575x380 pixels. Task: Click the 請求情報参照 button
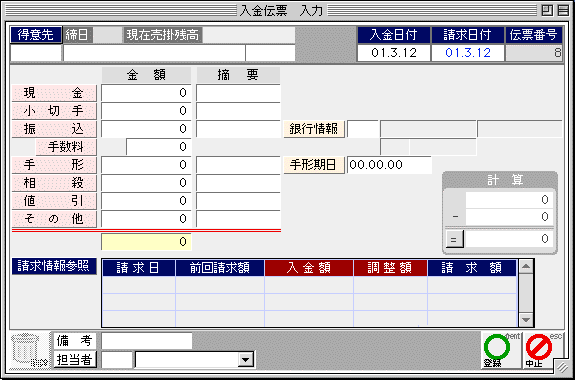[54, 266]
